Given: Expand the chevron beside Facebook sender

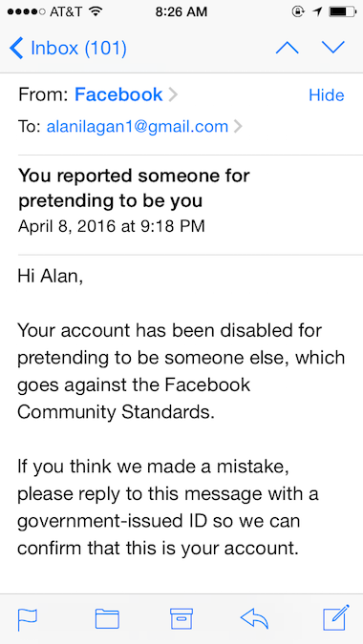Looking at the screenshot, I should click(x=173, y=94).
